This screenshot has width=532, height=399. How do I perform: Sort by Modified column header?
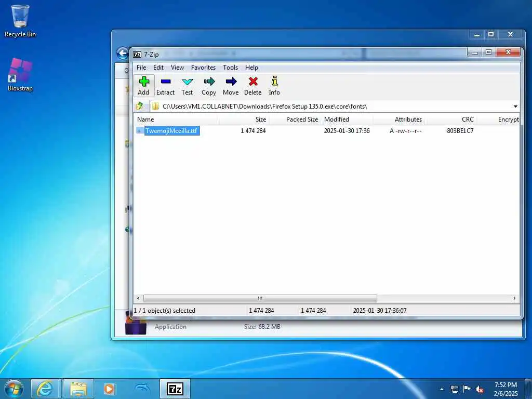click(x=347, y=119)
